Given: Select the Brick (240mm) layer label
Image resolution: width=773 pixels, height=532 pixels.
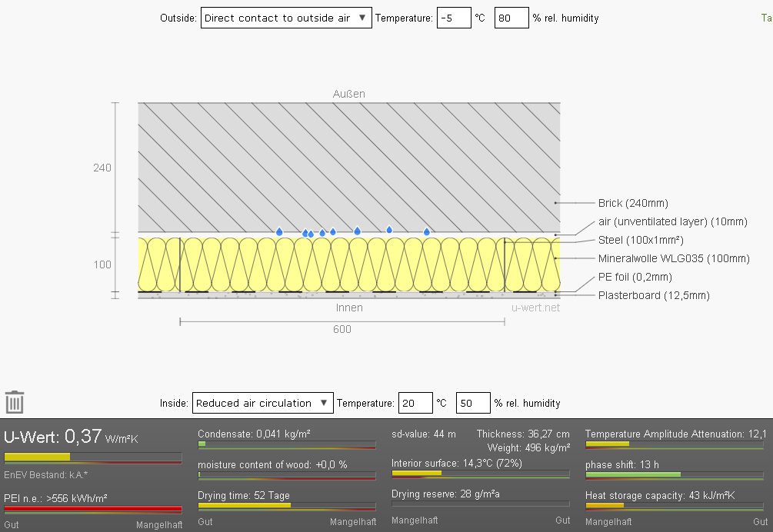Looking at the screenshot, I should coord(633,203).
